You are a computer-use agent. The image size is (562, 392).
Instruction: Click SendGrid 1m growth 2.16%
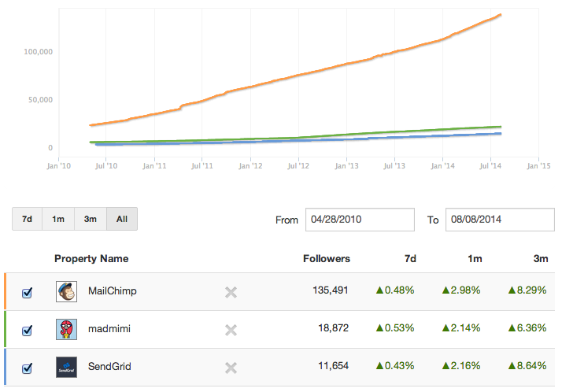tap(461, 366)
